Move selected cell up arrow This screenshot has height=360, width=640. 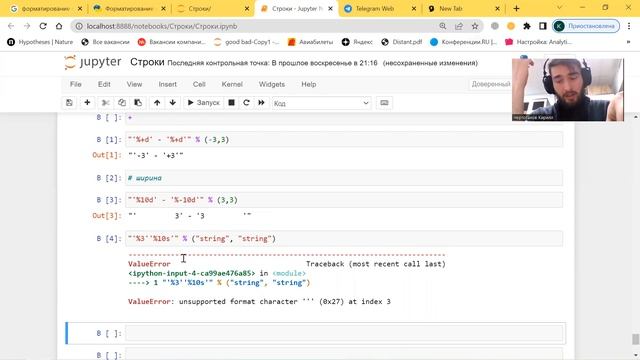pyautogui.click(x=157, y=103)
